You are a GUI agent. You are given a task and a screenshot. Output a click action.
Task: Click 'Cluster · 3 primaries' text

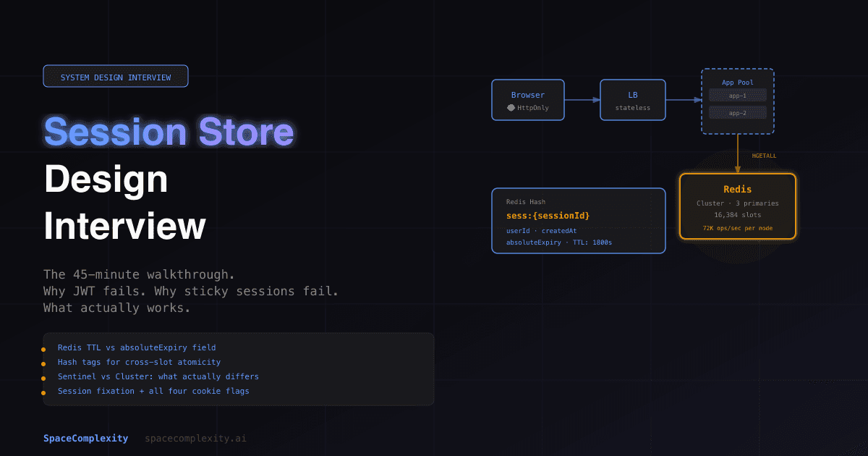coord(737,203)
